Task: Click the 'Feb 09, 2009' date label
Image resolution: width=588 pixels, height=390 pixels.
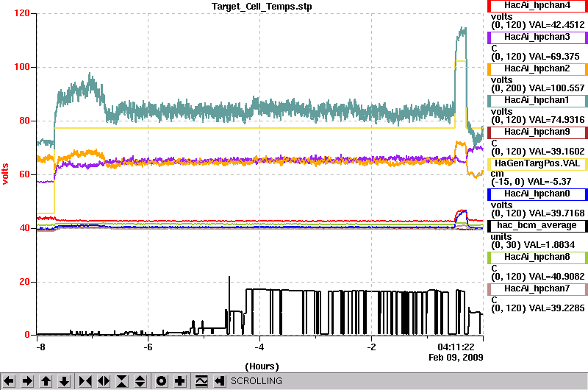Action: click(x=456, y=358)
